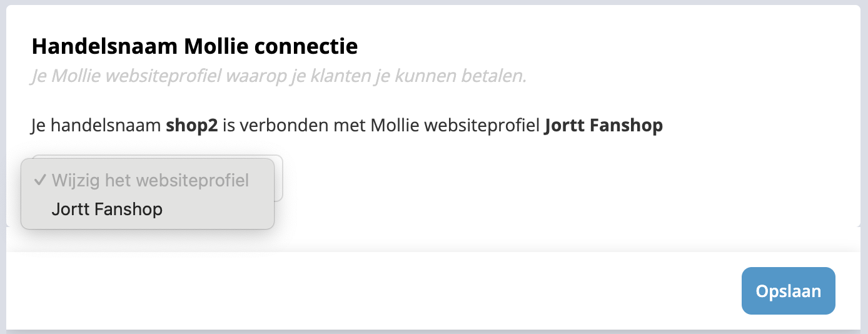The width and height of the screenshot is (868, 334).
Task: Click bold 'Jortt Fanshop' in the sentence
Action: (603, 126)
